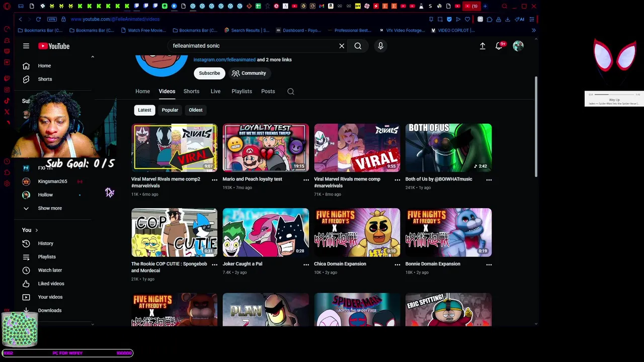Sort videos by Oldest
Screen dimensions: 644x362
tap(196, 110)
